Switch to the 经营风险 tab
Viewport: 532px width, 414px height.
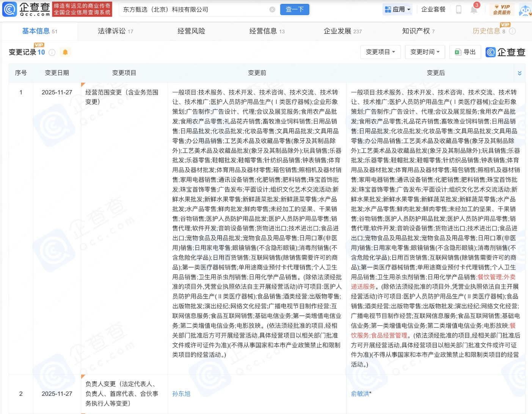click(191, 31)
